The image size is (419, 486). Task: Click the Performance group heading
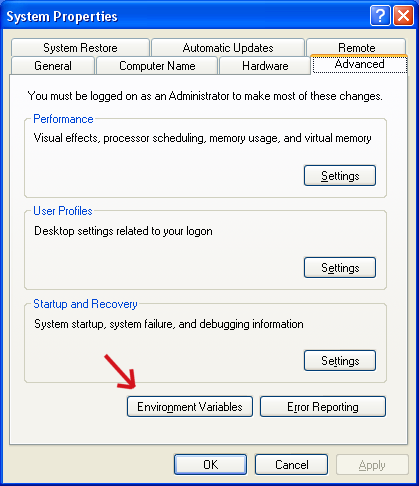[63, 119]
